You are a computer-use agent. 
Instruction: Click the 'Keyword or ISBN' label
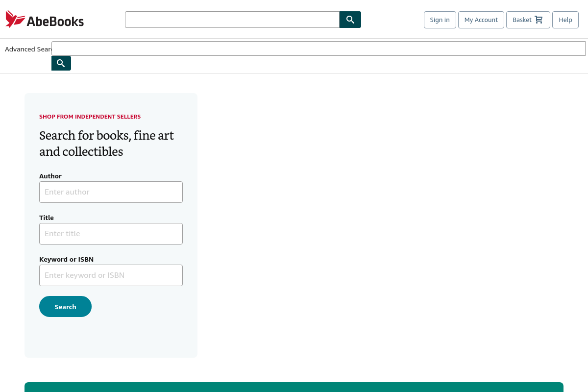pos(66,259)
